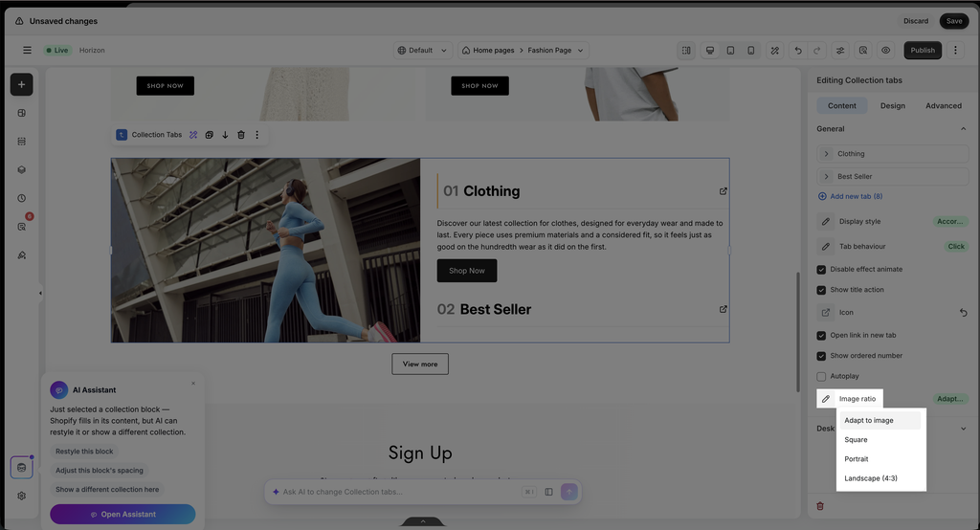Switch to the Content tab
980x530 pixels.
(x=842, y=105)
